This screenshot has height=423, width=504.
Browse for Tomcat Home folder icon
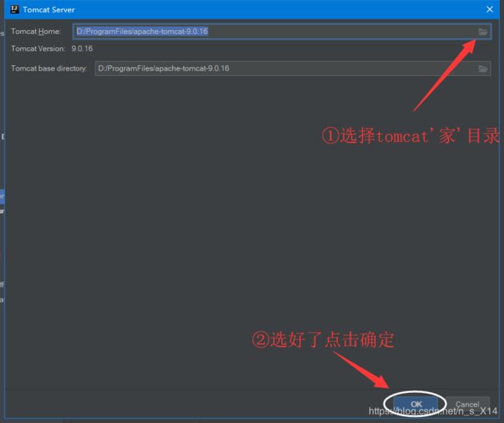click(483, 32)
